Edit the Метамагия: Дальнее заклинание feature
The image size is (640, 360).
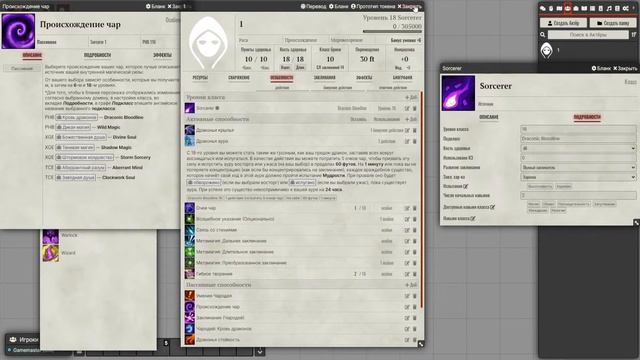407,241
